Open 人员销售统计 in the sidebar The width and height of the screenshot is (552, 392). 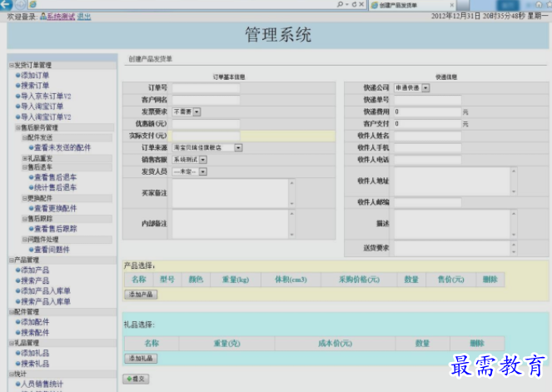(x=42, y=384)
